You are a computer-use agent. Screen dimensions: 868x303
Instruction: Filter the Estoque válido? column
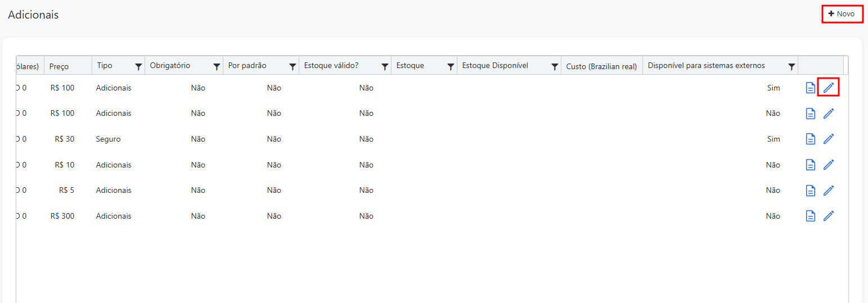pyautogui.click(x=385, y=66)
